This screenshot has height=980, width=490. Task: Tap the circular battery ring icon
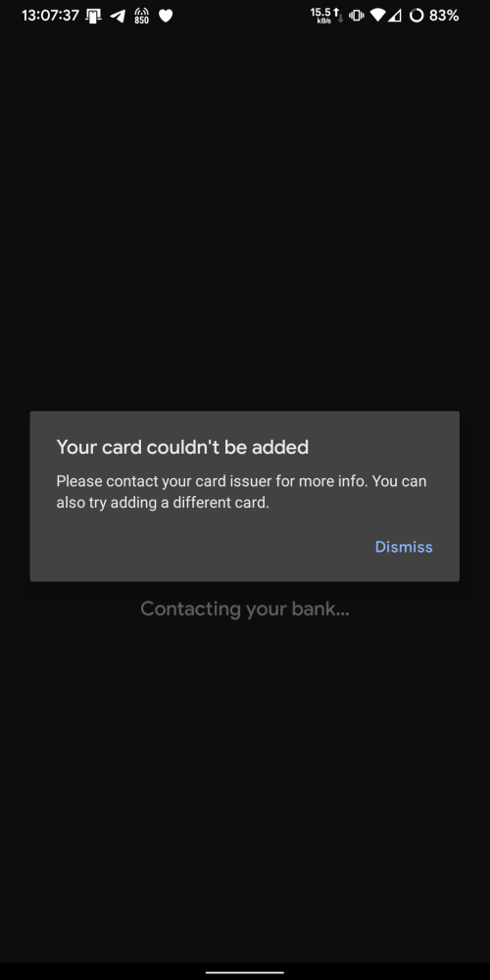[x=416, y=16]
